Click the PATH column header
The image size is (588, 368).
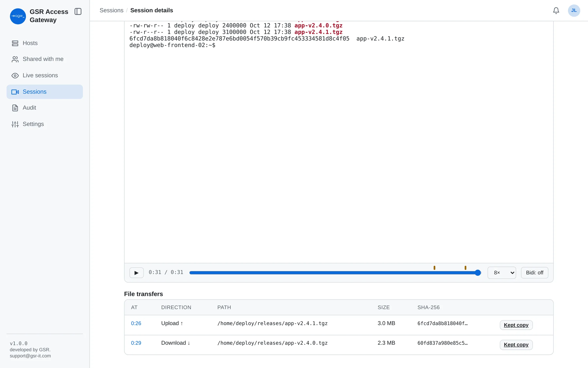tap(224, 307)
